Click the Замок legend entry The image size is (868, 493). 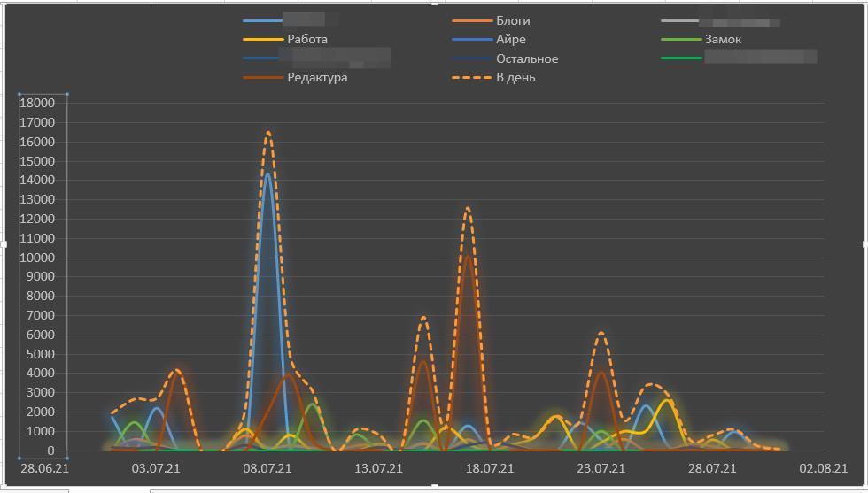click(x=723, y=39)
